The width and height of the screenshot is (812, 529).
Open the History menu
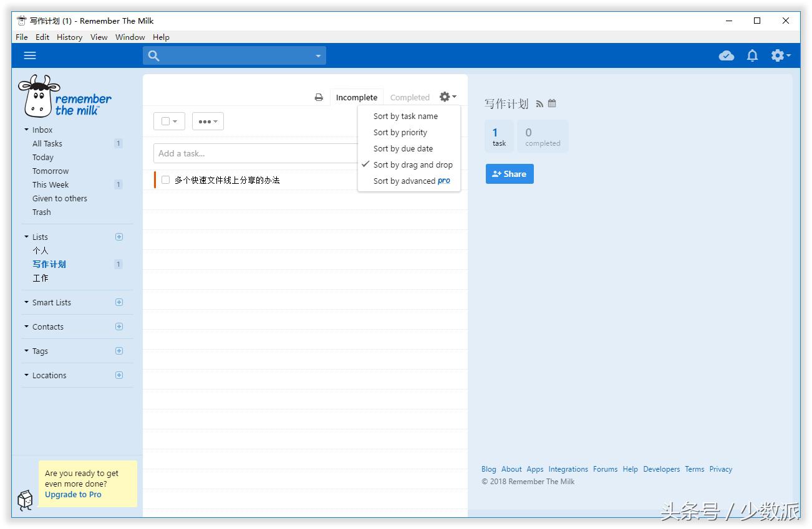click(69, 37)
